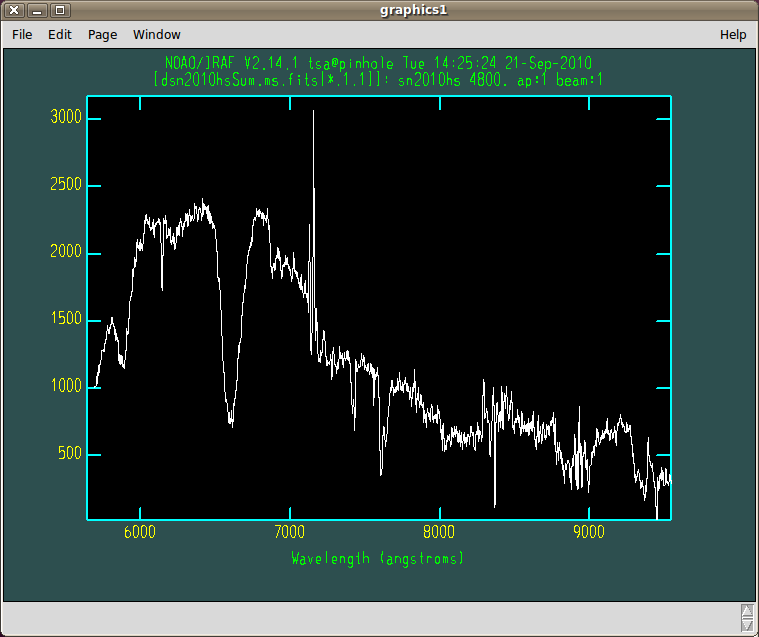This screenshot has width=759, height=637.
Task: Open the Page menu
Action: click(102, 34)
